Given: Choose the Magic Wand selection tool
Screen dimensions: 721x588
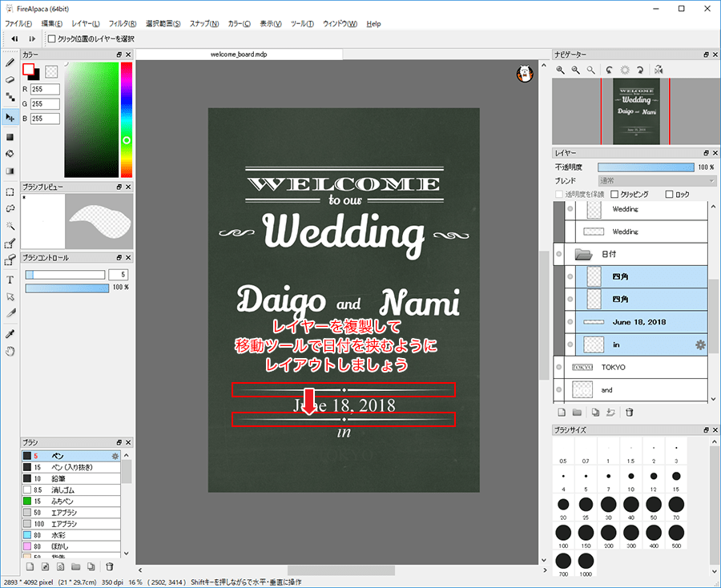Looking at the screenshot, I should click(10, 226).
